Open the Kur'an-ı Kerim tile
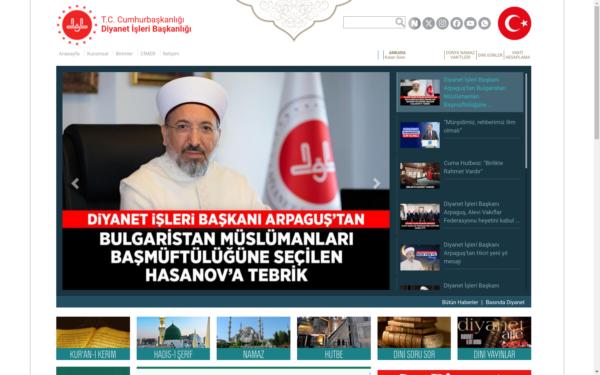This screenshot has height=375, width=600. 93,338
